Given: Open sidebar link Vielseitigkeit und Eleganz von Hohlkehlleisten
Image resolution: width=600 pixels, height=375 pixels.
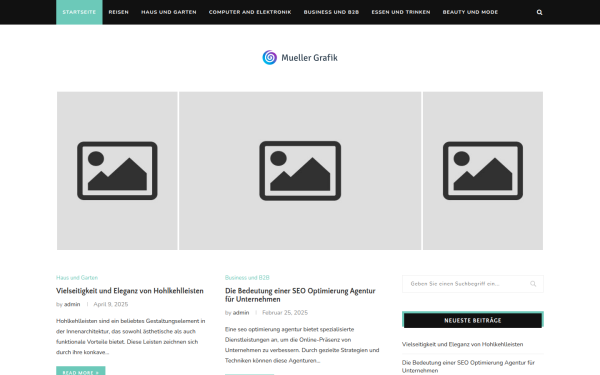Looking at the screenshot, I should pyautogui.click(x=462, y=344).
